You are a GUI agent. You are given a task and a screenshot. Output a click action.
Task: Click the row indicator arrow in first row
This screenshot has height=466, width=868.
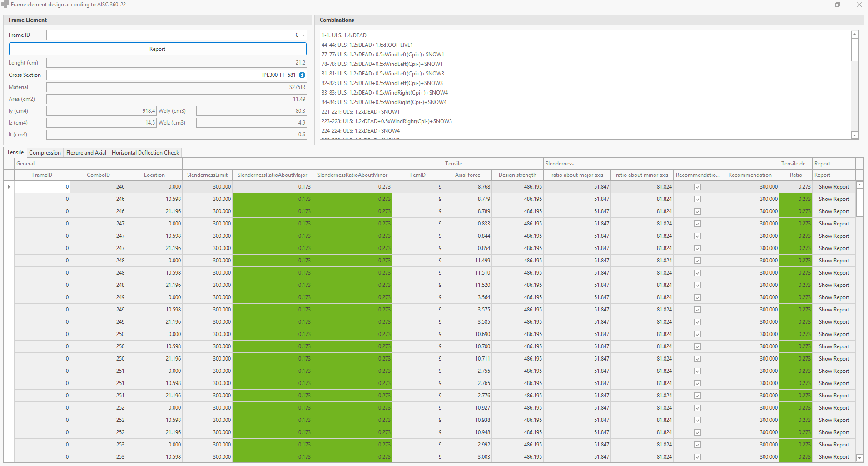tap(9, 187)
